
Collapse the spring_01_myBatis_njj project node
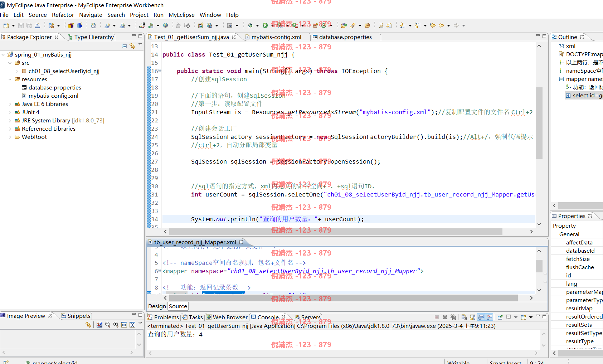3,55
